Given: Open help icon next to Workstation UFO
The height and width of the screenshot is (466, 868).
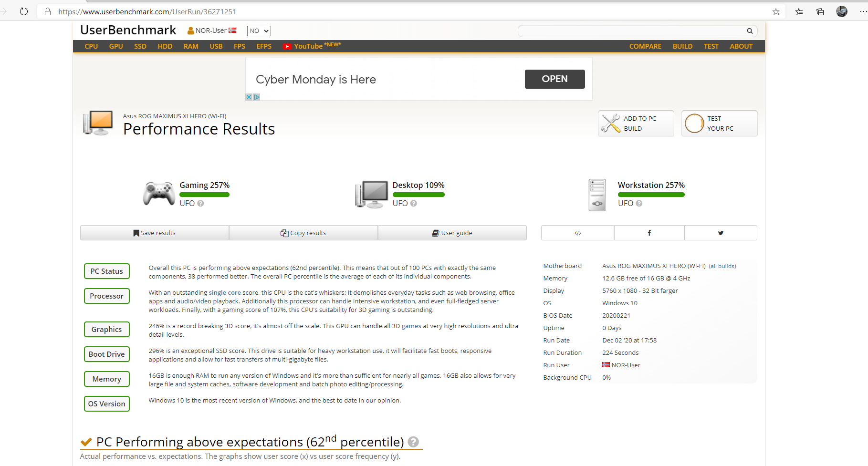Looking at the screenshot, I should click(x=639, y=203).
